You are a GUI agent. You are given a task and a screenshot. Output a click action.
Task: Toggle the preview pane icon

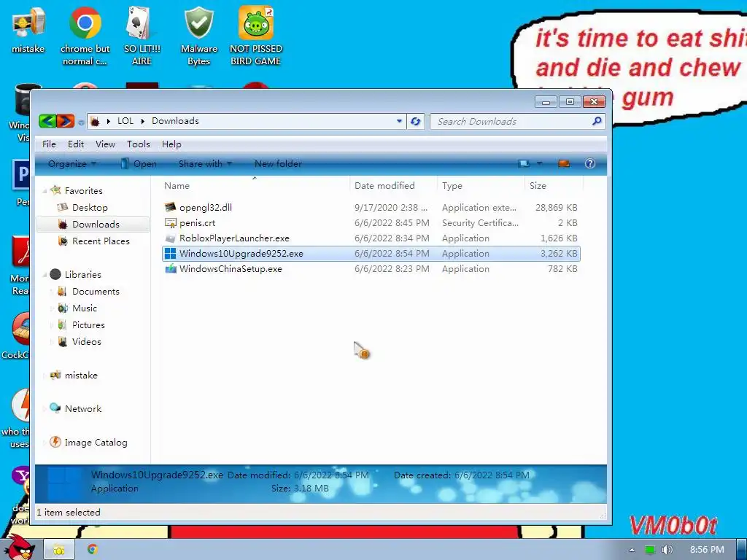tap(564, 164)
